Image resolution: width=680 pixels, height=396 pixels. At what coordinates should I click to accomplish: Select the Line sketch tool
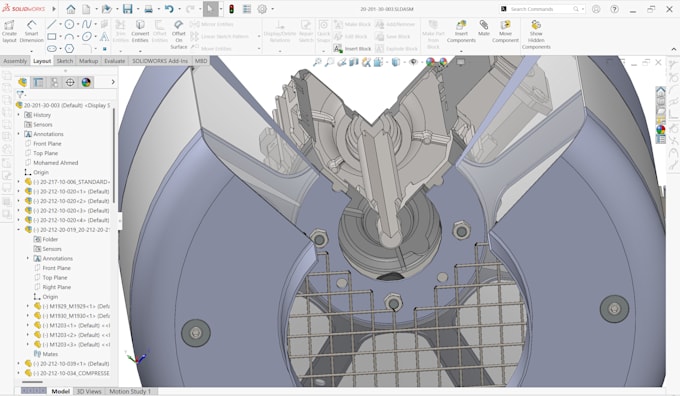point(52,24)
